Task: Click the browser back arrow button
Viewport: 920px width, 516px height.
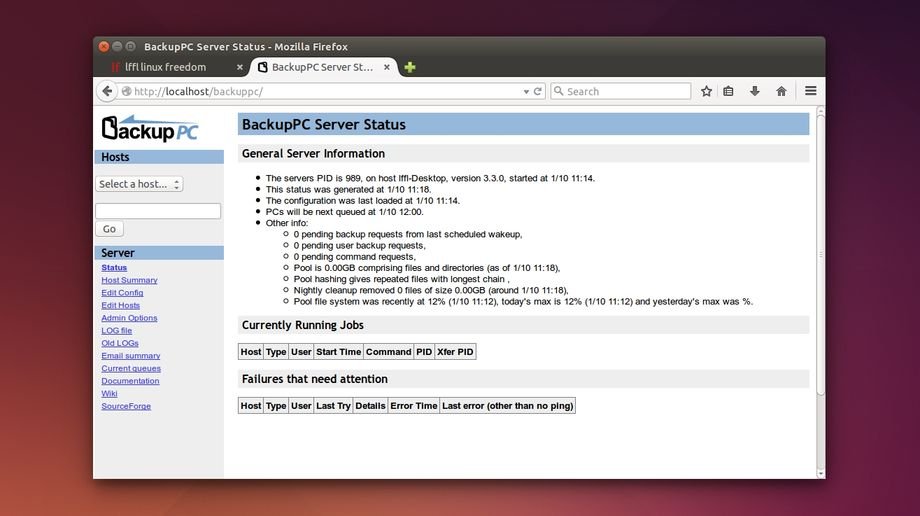Action: pos(107,91)
